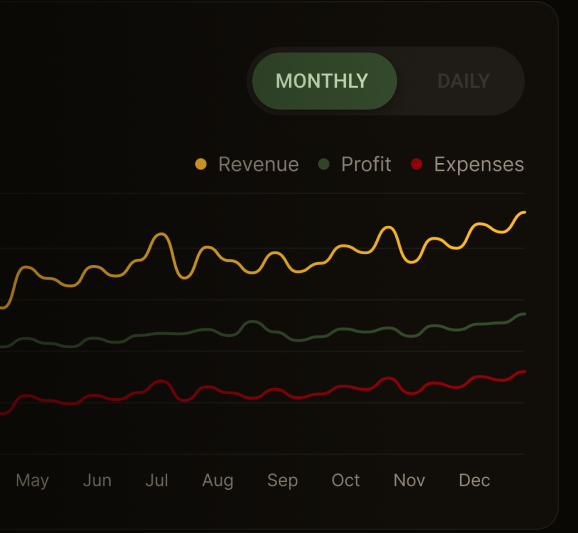Click the Aug axis label
The width and height of the screenshot is (578, 533).
[218, 481]
